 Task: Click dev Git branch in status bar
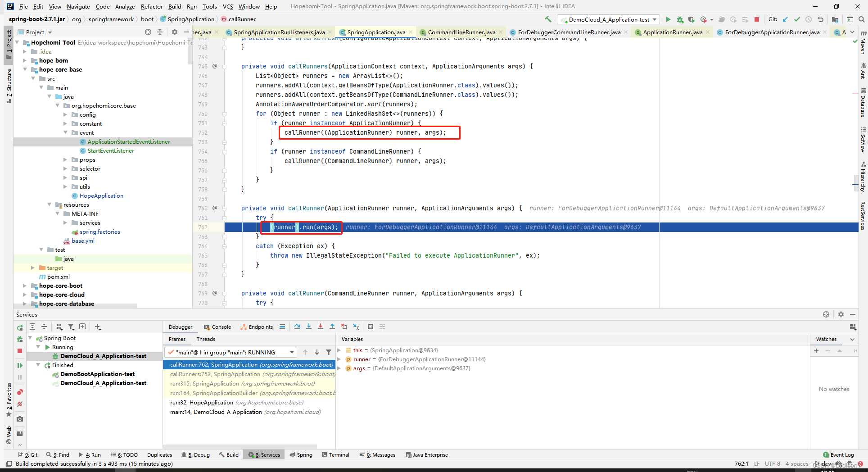click(x=823, y=464)
